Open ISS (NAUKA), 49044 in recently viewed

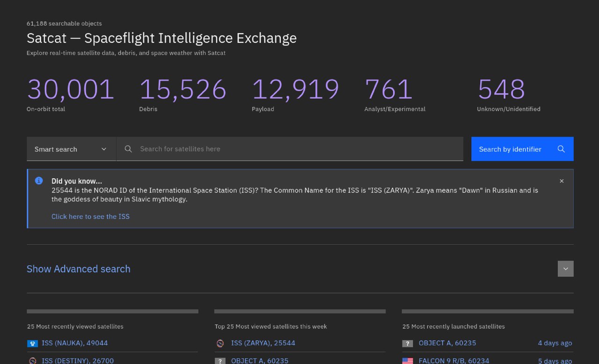tap(75, 343)
